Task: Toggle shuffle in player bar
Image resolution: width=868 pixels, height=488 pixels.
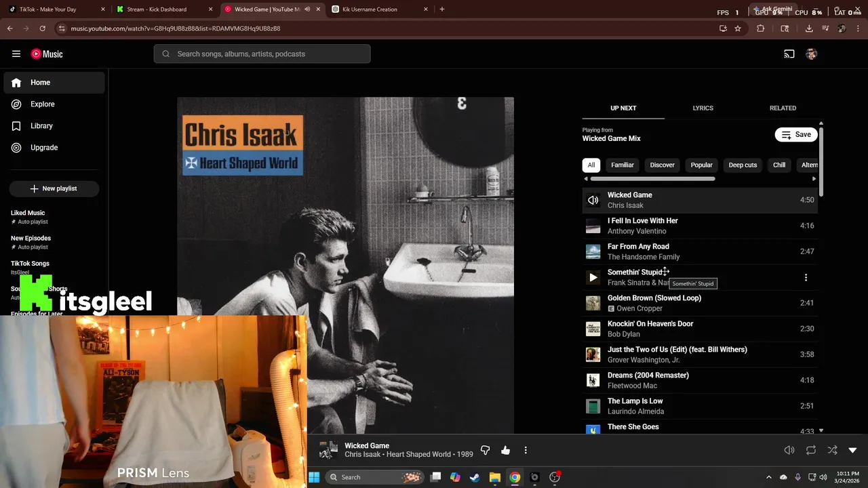Action: 832,450
